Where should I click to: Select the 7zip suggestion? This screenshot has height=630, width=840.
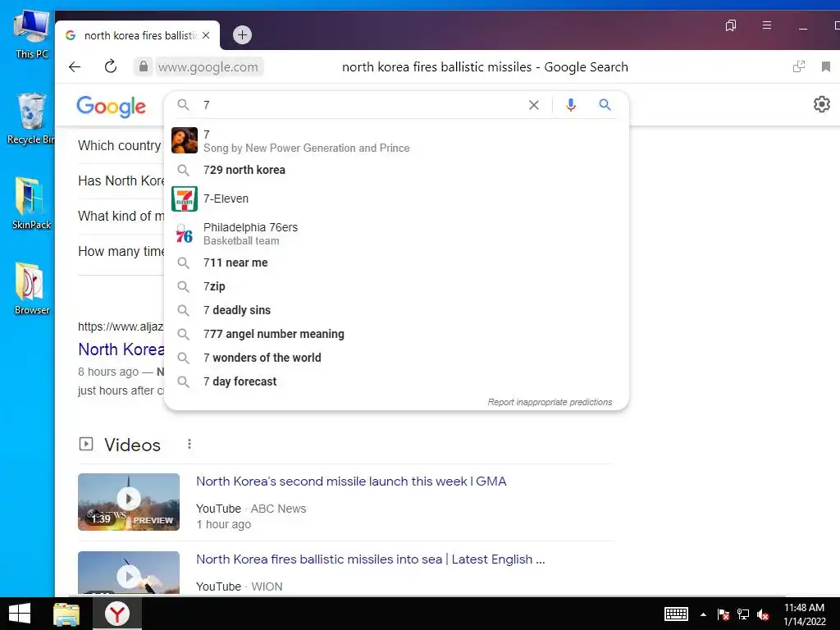396,286
